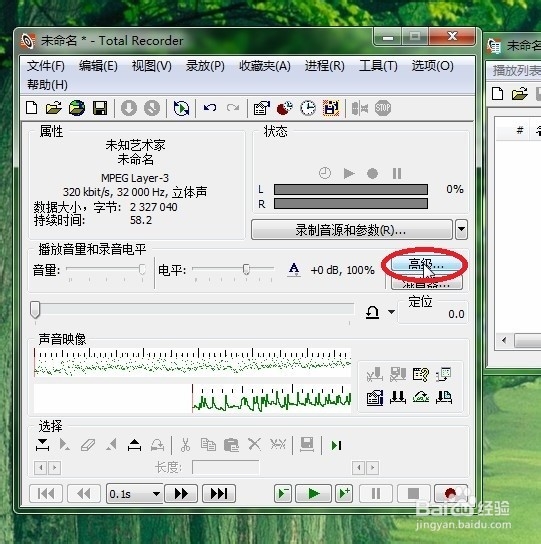Open the 收藏夹(A) menu
This screenshot has width=541, height=544.
(x=265, y=66)
